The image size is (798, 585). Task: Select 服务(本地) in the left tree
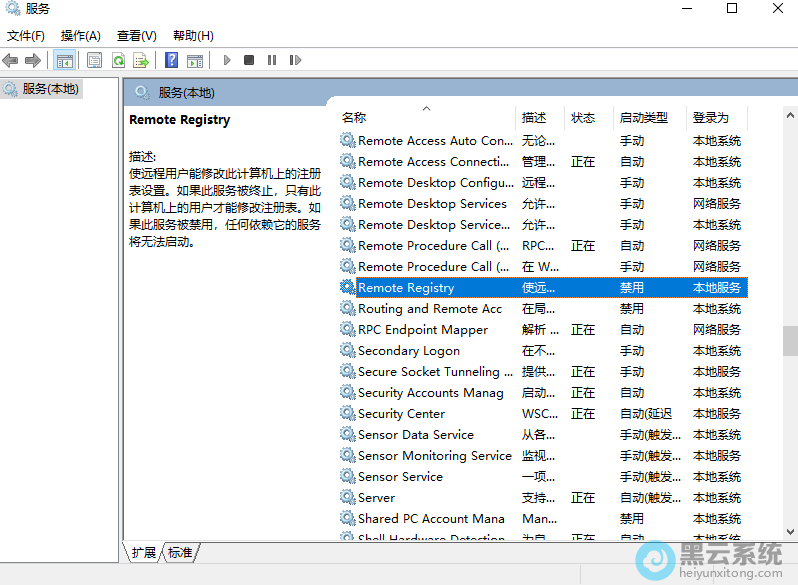[50, 88]
